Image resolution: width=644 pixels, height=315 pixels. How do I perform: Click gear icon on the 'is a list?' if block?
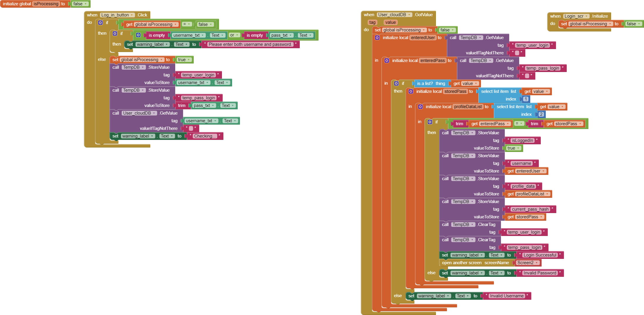[396, 83]
